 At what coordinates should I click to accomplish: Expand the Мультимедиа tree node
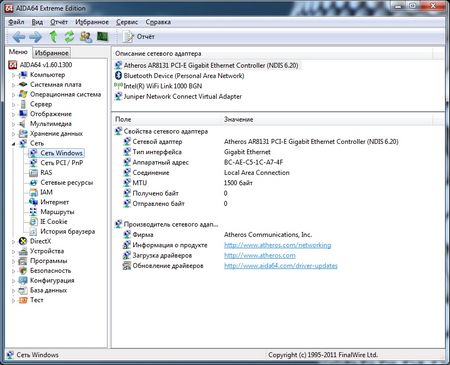coord(13,124)
